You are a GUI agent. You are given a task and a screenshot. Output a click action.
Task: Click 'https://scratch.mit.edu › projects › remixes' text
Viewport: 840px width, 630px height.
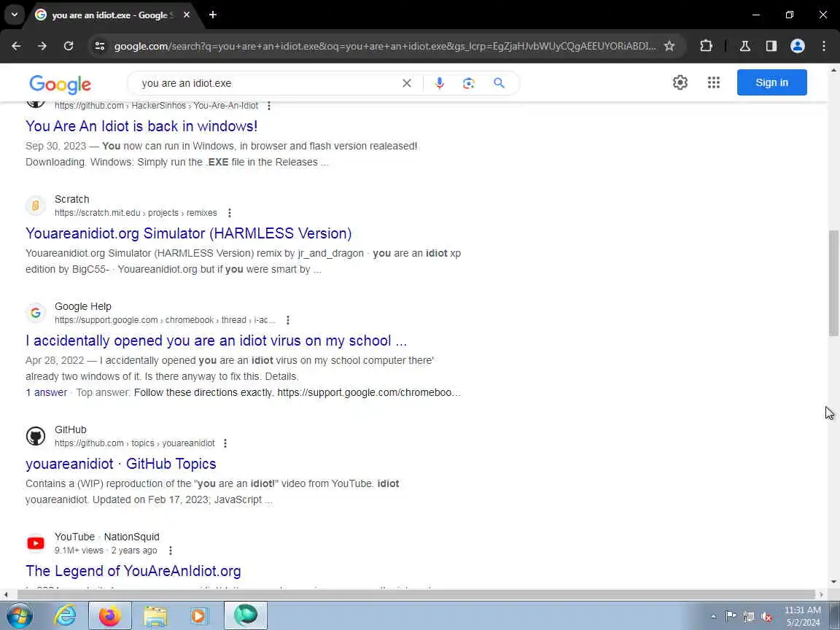(x=136, y=213)
